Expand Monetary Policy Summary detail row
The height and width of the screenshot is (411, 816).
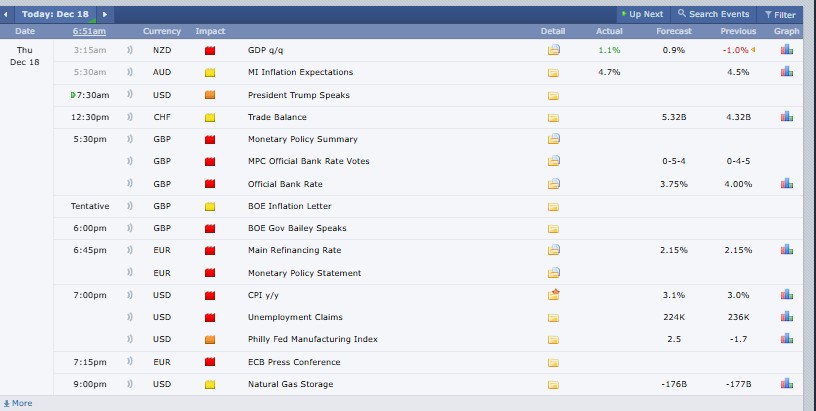point(553,139)
